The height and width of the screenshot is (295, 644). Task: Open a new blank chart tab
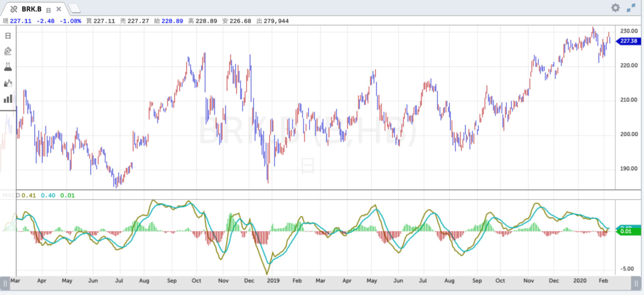tap(74, 9)
